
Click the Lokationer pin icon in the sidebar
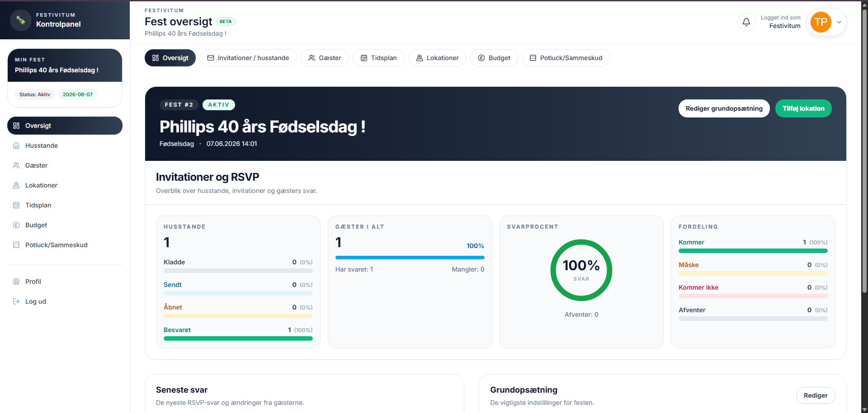point(16,185)
